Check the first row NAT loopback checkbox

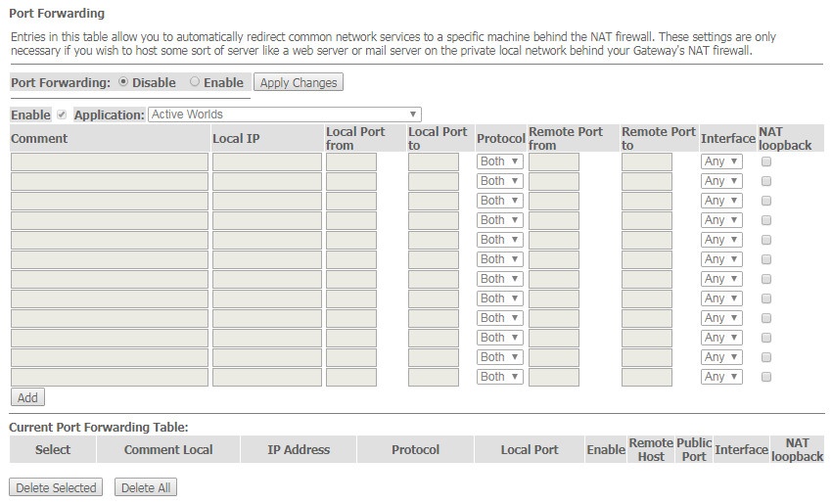click(766, 161)
